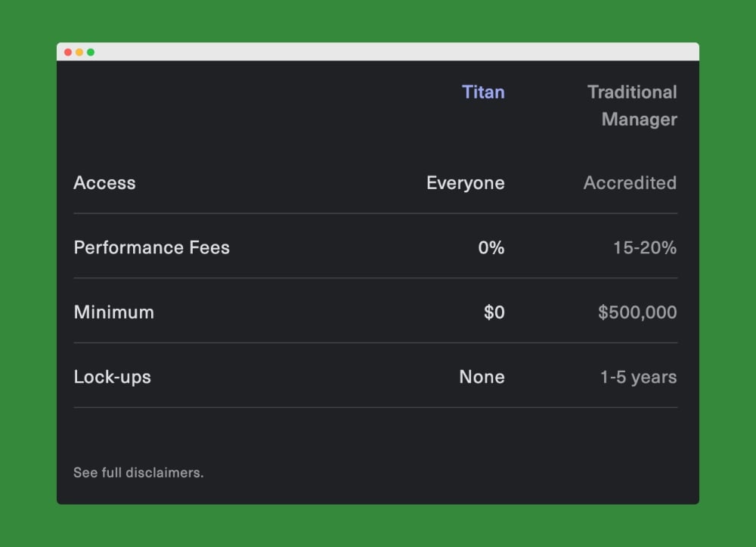Click the 0% performance fee value
The image size is (756, 547).
click(491, 247)
